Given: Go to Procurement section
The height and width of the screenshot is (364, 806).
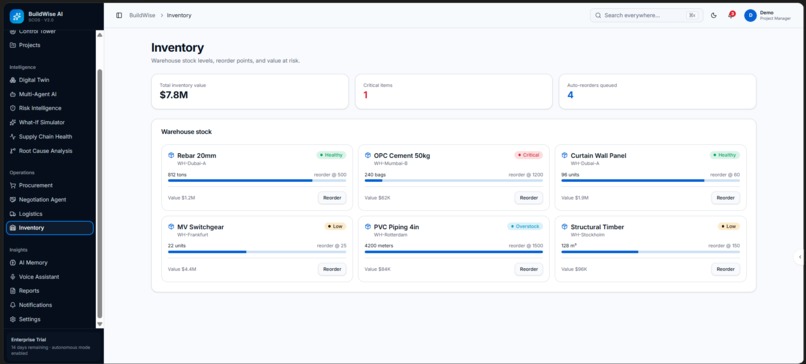Looking at the screenshot, I should [x=50, y=186].
